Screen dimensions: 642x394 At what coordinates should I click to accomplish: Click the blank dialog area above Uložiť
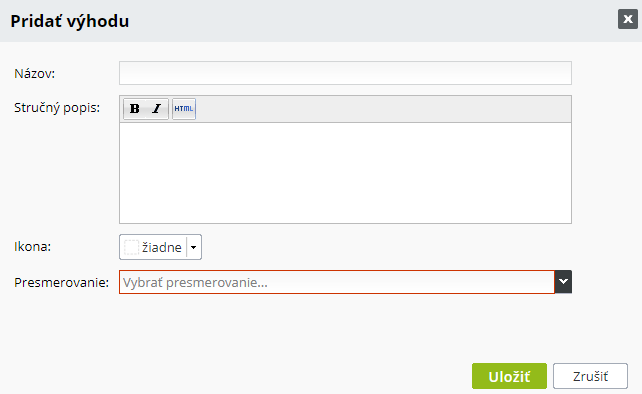509,328
